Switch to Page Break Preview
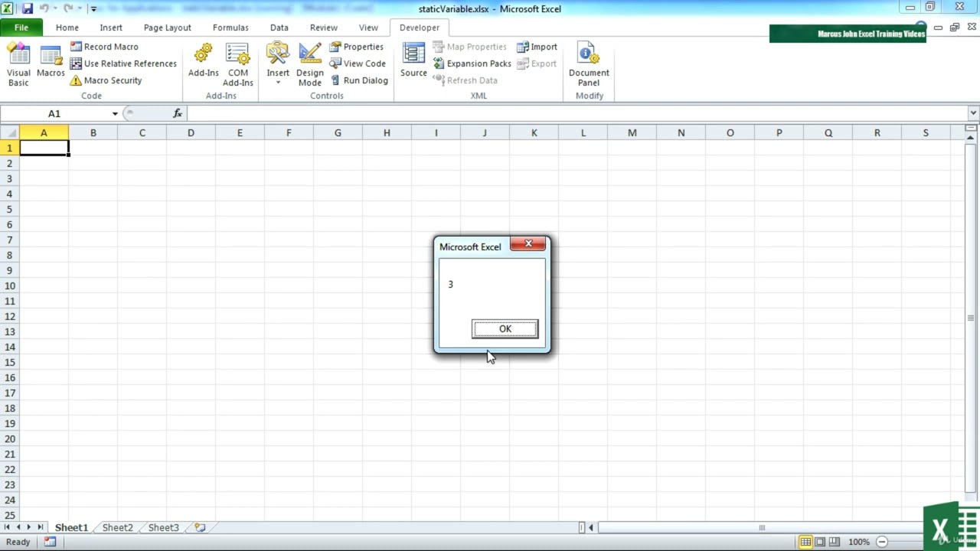 click(835, 542)
